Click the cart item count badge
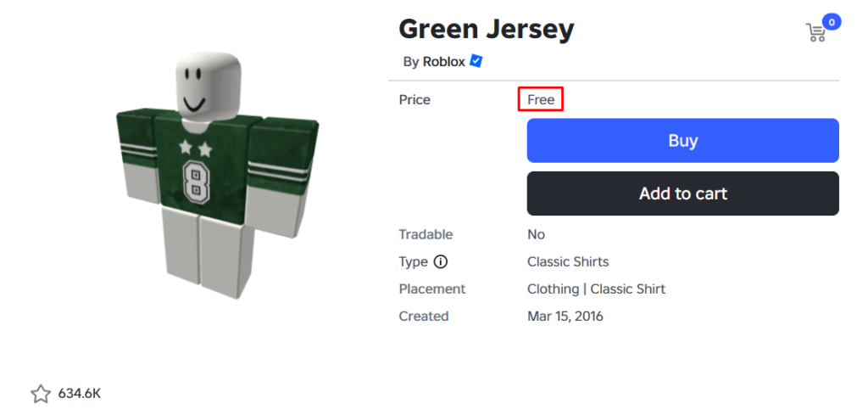Viewport: 868px width, 415px height. click(x=832, y=22)
